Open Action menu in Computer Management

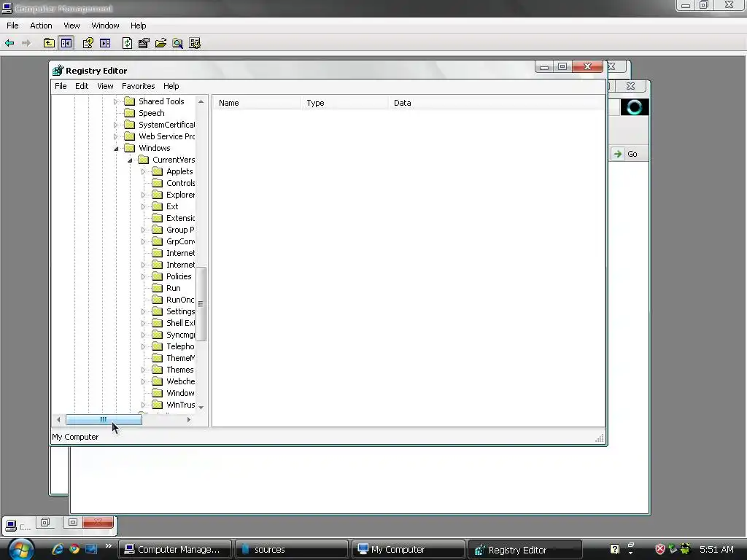[x=41, y=26]
